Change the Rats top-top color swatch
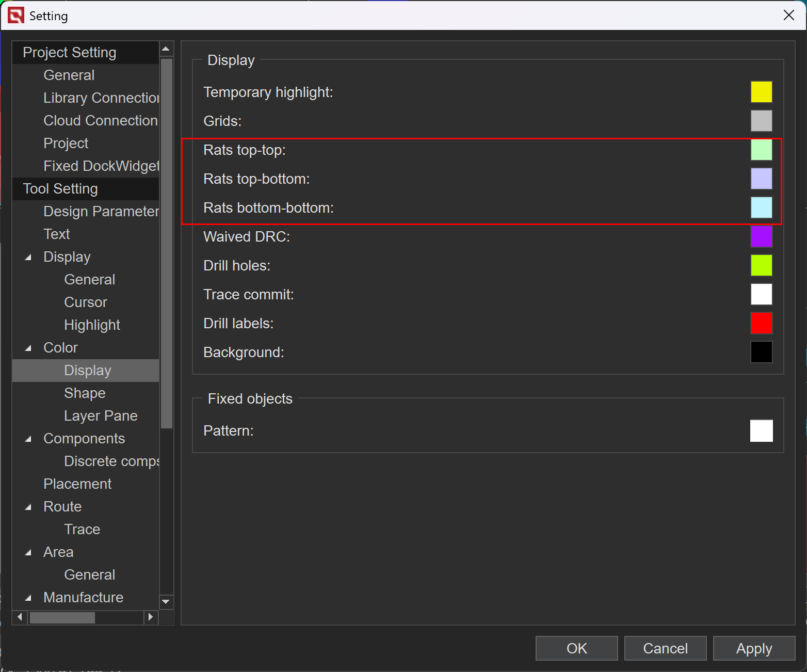Screen dimensions: 807x672 761,150
